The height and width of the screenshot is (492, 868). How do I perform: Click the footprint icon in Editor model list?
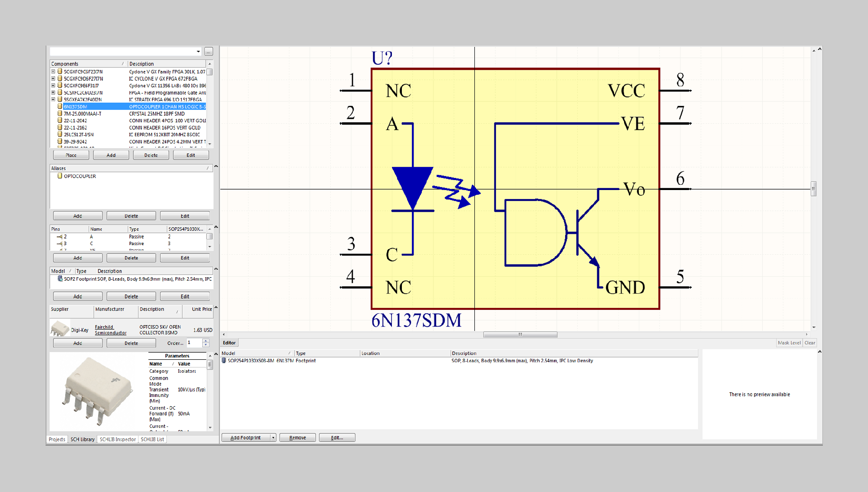pos(224,361)
